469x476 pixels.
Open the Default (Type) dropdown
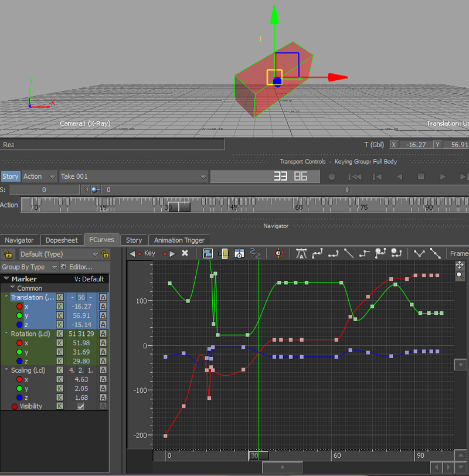point(59,254)
